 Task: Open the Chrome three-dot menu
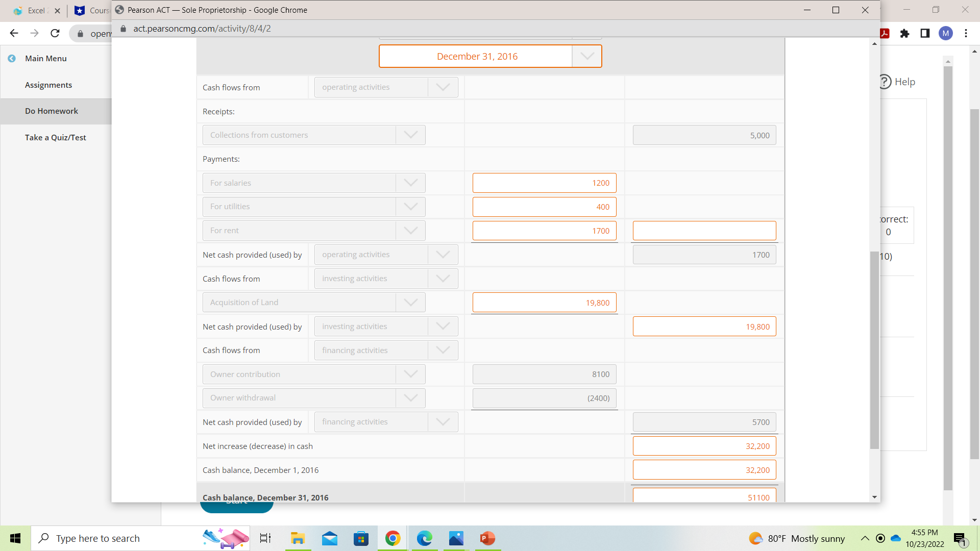coord(966,33)
